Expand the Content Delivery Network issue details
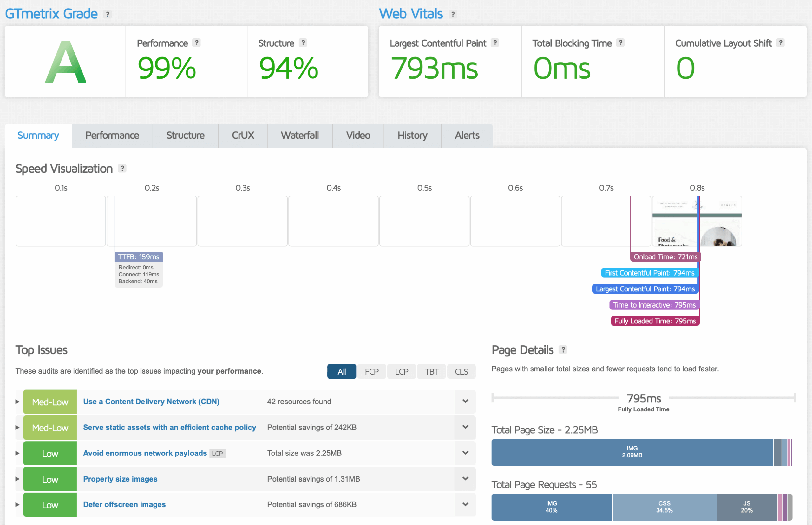 [x=465, y=401]
